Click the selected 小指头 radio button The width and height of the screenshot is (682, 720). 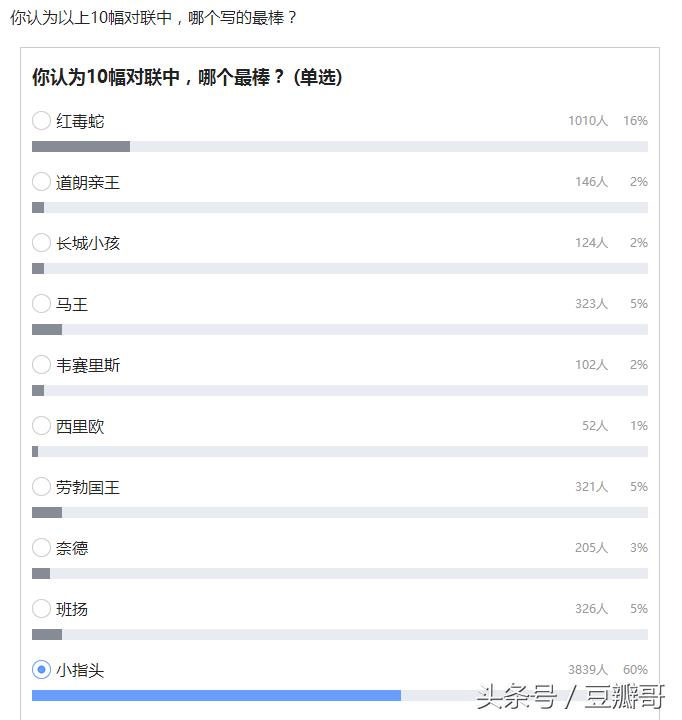coord(41,669)
